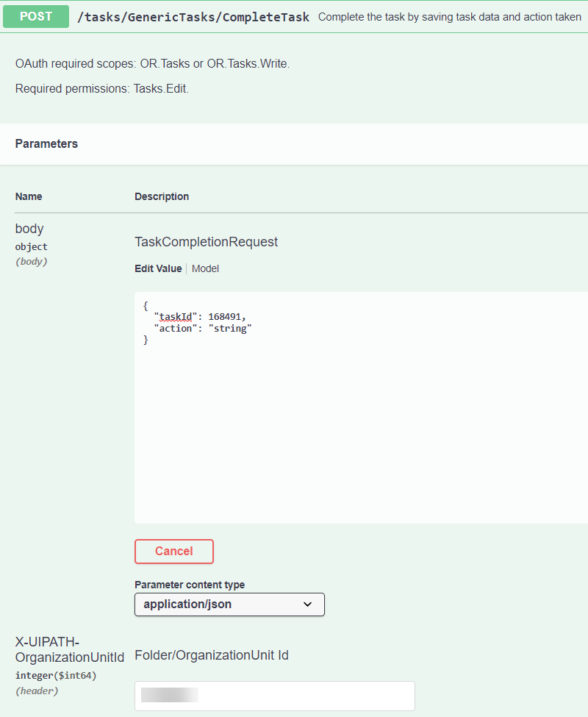588x717 pixels.
Task: Click the underlined taskId key in JSON
Action: (x=176, y=317)
